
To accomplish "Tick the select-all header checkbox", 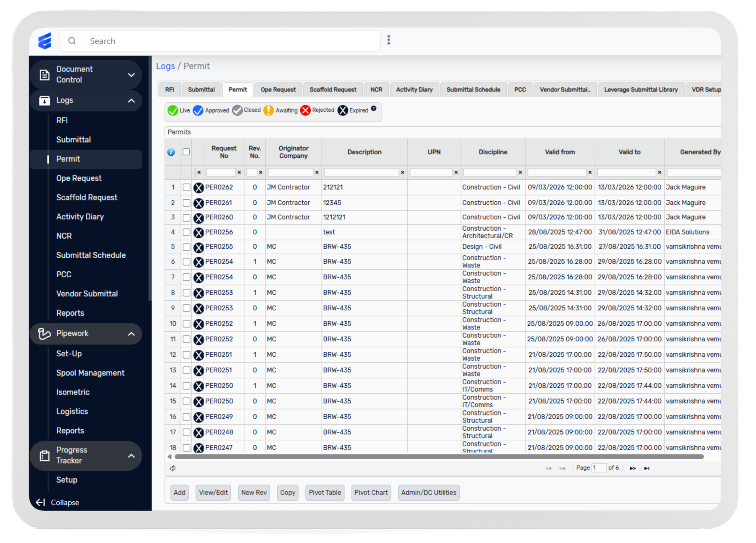I will click(x=186, y=152).
